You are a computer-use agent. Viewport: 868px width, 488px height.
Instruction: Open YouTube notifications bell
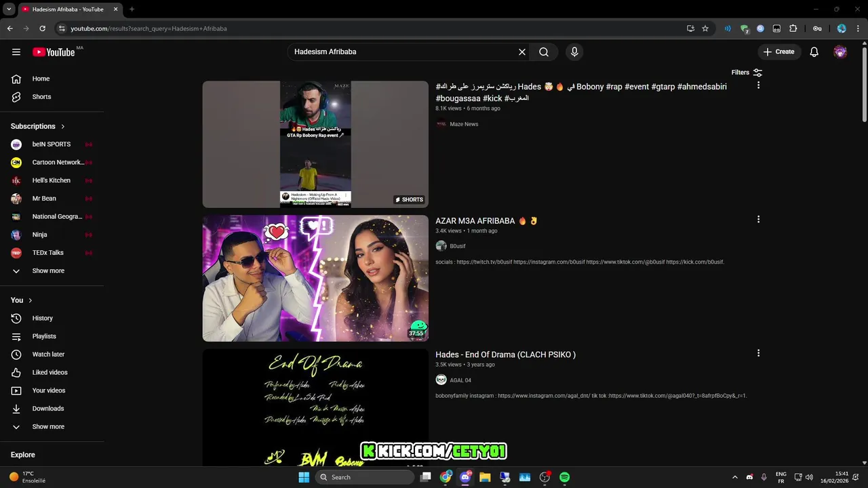(x=814, y=52)
